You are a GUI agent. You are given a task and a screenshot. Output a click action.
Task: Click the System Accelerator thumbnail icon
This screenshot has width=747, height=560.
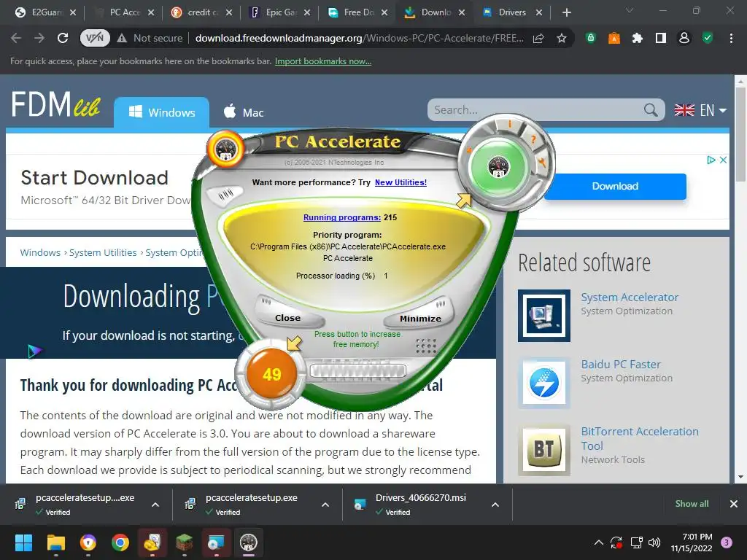(544, 315)
